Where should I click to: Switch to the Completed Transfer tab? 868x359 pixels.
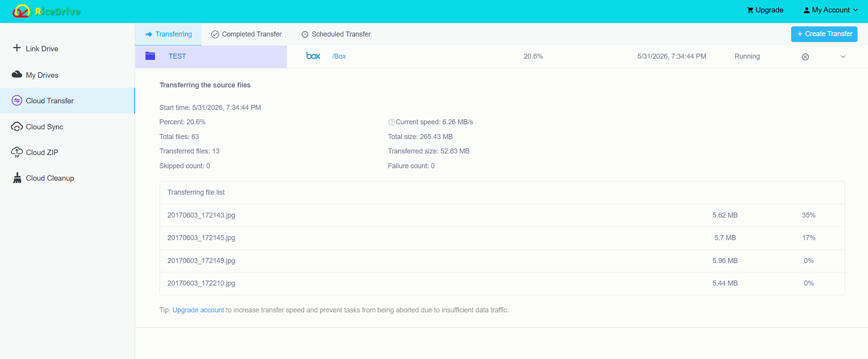247,34
